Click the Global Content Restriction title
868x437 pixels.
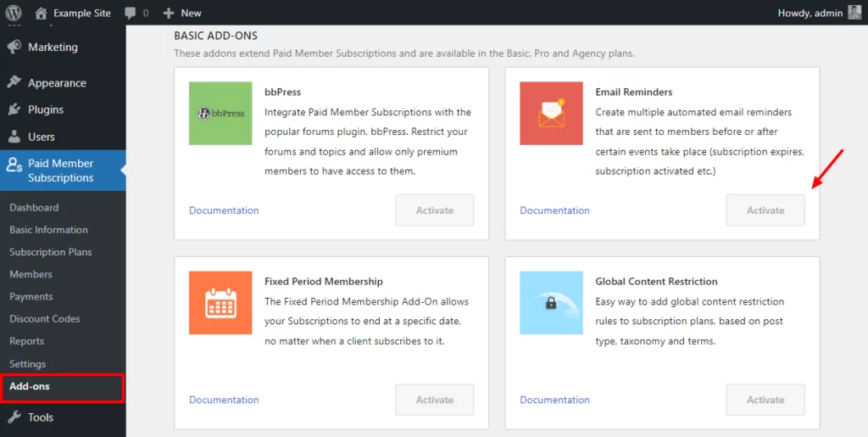point(657,282)
